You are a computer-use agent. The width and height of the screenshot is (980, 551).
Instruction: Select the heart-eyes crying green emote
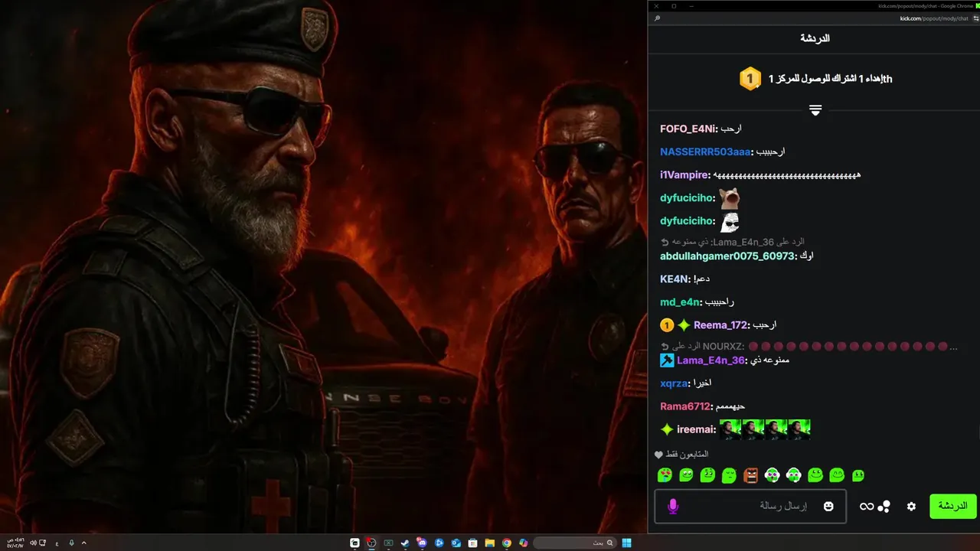pos(665,475)
